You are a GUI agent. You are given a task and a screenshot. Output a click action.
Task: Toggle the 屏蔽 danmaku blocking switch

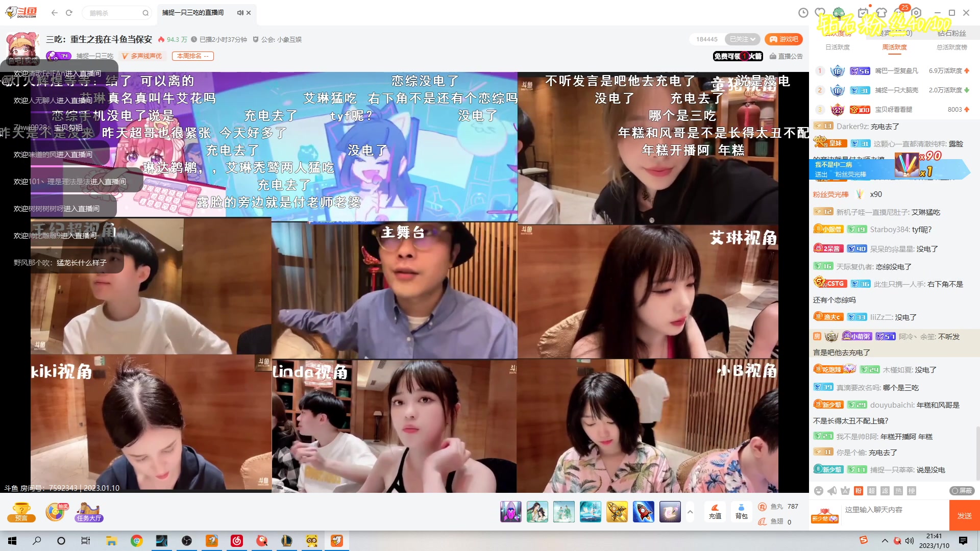point(962,491)
